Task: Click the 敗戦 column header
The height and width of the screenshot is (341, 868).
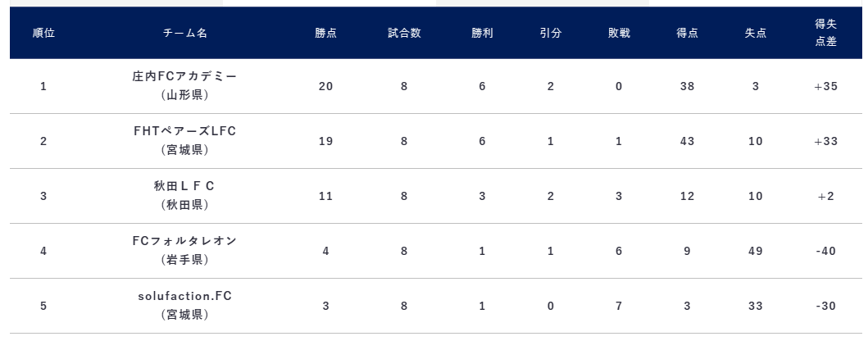Action: [619, 34]
